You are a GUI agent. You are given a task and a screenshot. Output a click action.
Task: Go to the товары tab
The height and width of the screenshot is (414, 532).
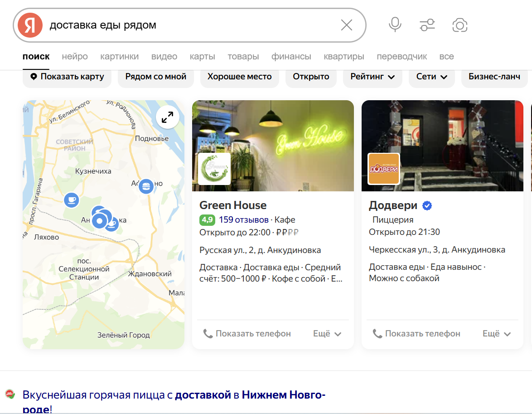point(243,56)
